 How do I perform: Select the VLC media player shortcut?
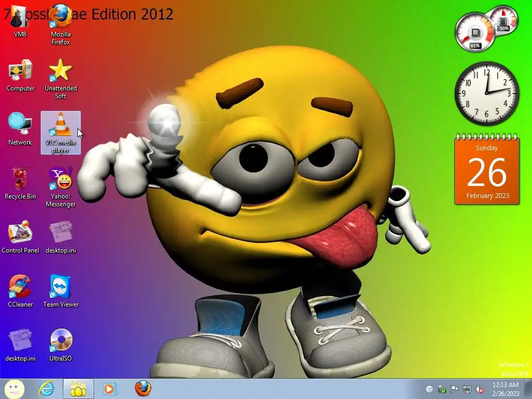pos(60,132)
